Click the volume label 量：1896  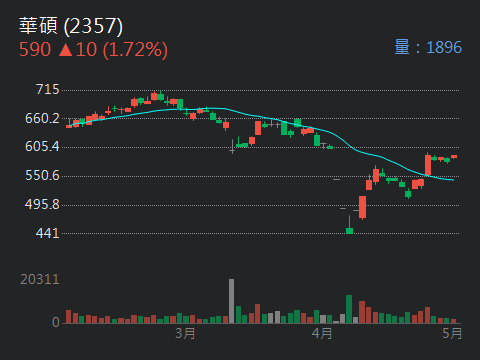(428, 47)
